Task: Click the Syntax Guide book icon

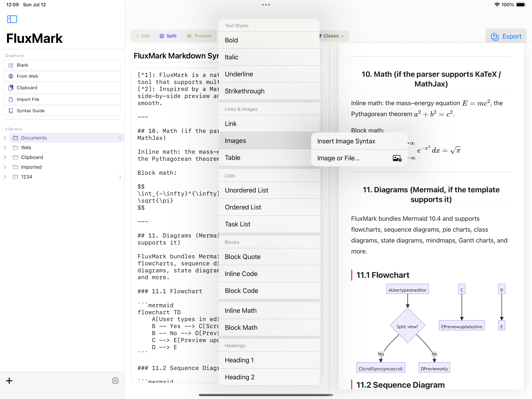Action: click(x=11, y=111)
